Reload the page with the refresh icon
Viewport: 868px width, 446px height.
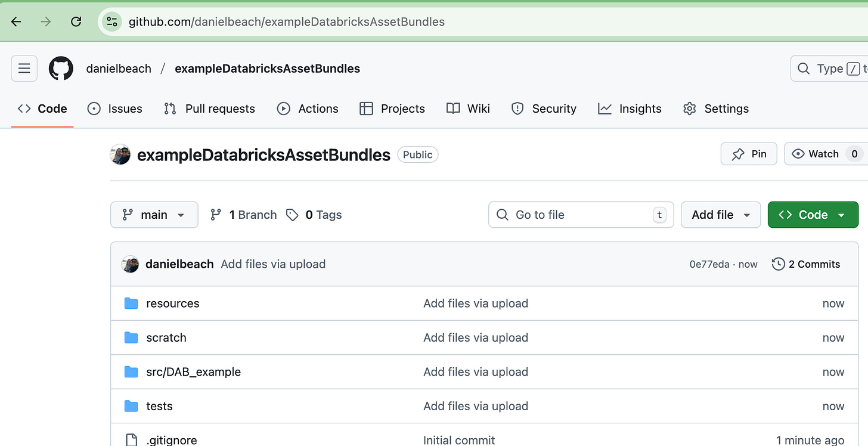[76, 22]
